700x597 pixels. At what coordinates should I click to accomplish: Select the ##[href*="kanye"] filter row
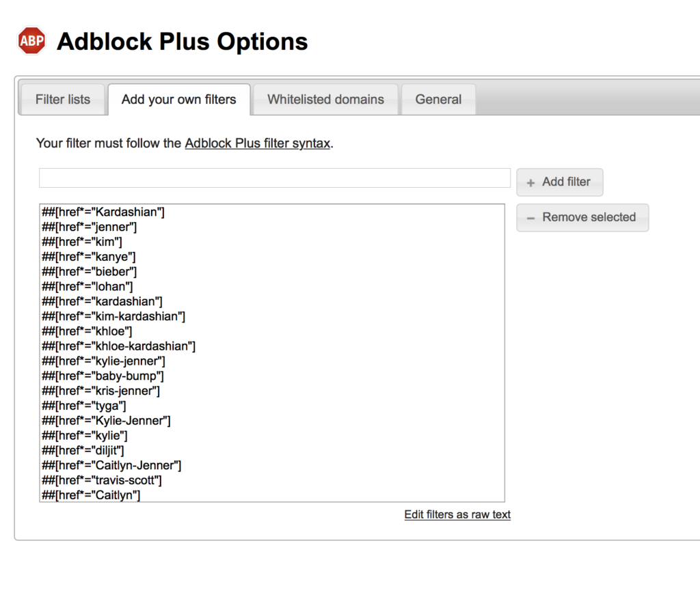pyautogui.click(x=272, y=257)
